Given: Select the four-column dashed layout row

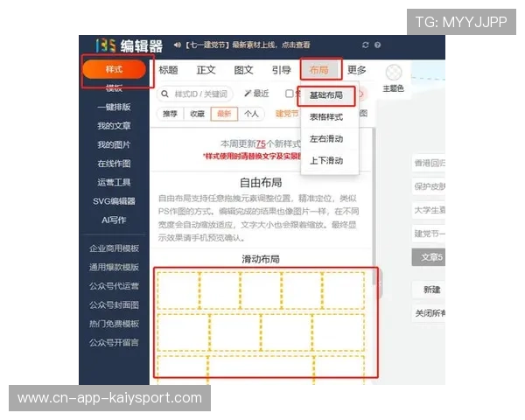Looking at the screenshot, I should [x=261, y=332].
